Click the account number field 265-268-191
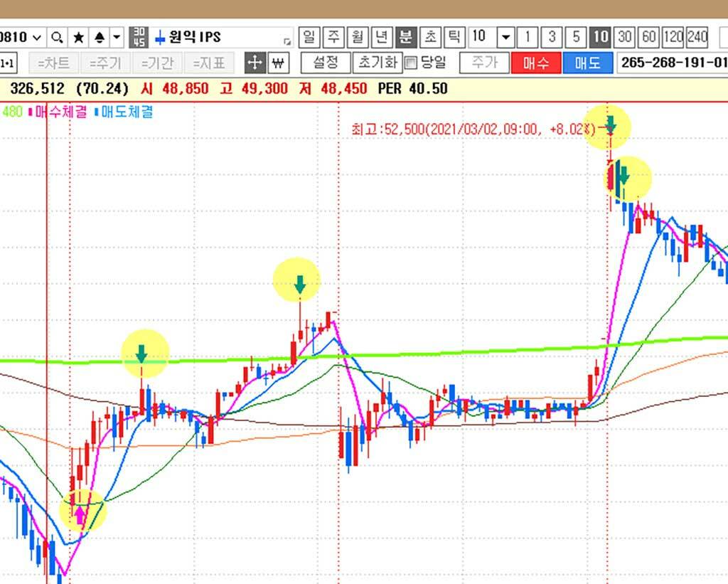 (673, 63)
